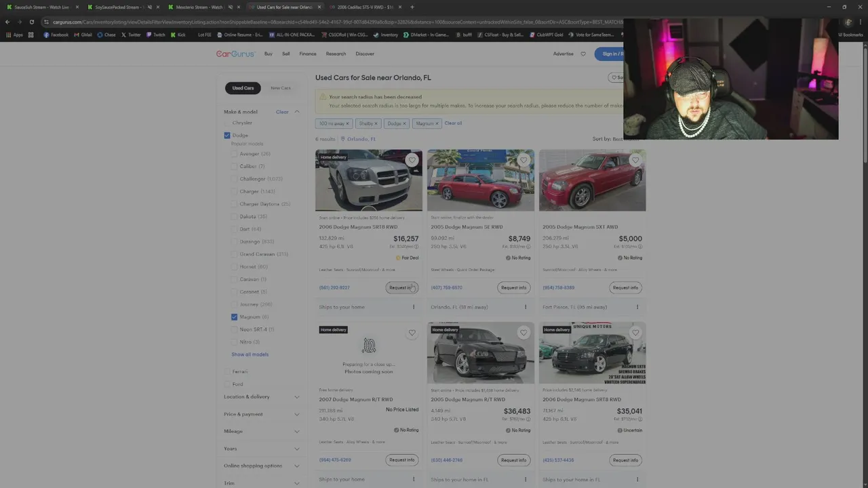Open more options for Fort Pierce listing
The image size is (868, 488).
[637, 307]
